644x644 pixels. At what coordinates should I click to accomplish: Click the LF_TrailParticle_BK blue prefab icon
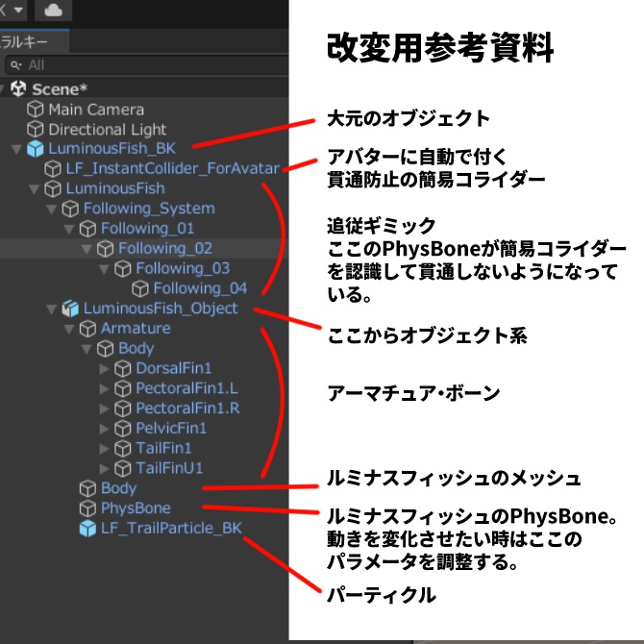87,529
